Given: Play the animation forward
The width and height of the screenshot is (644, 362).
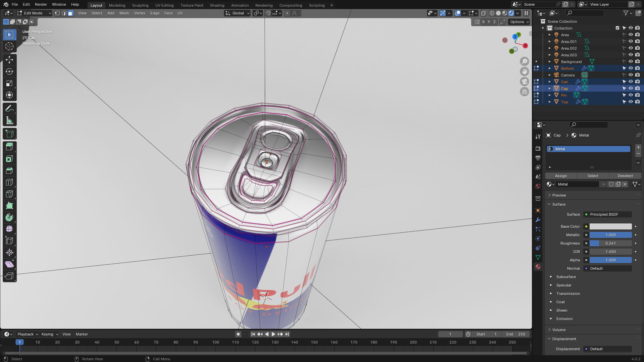Looking at the screenshot, I should pyautogui.click(x=273, y=334).
